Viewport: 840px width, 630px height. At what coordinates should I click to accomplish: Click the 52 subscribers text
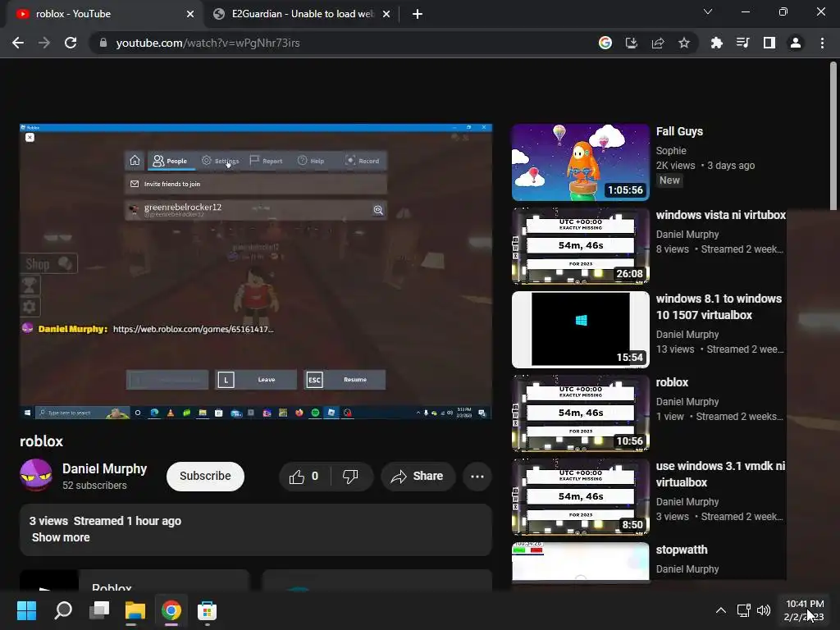tap(95, 486)
